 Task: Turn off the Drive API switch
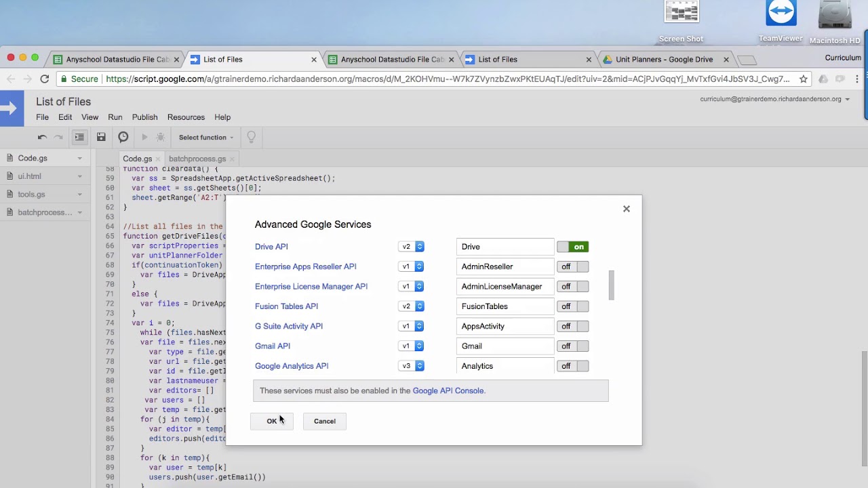pyautogui.click(x=573, y=247)
